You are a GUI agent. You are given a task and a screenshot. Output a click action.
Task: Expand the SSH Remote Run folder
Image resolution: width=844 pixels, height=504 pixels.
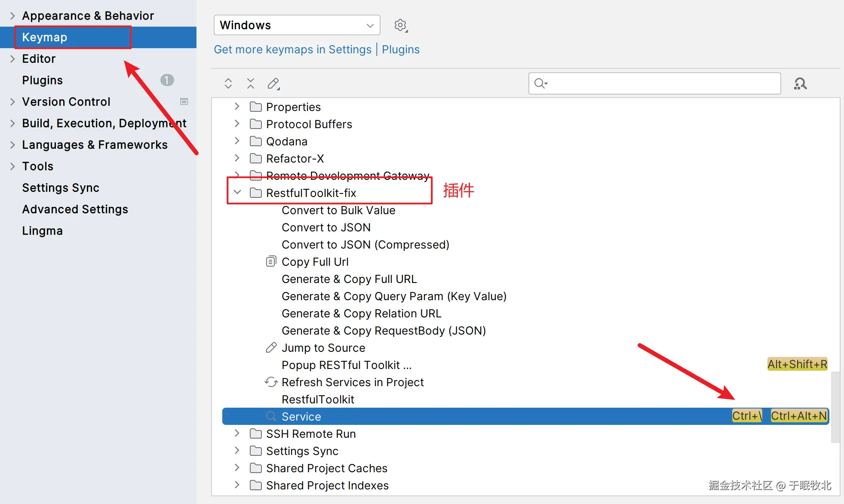click(237, 433)
